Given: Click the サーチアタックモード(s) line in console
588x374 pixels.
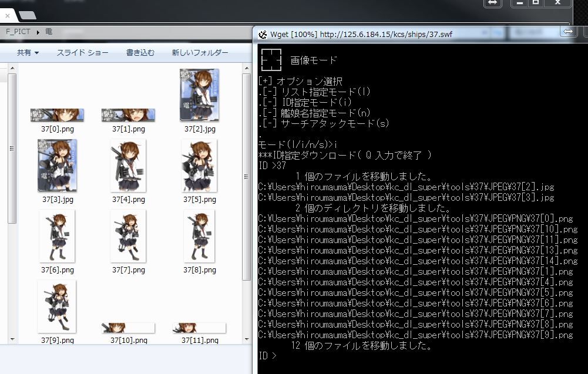Looking at the screenshot, I should [x=324, y=123].
